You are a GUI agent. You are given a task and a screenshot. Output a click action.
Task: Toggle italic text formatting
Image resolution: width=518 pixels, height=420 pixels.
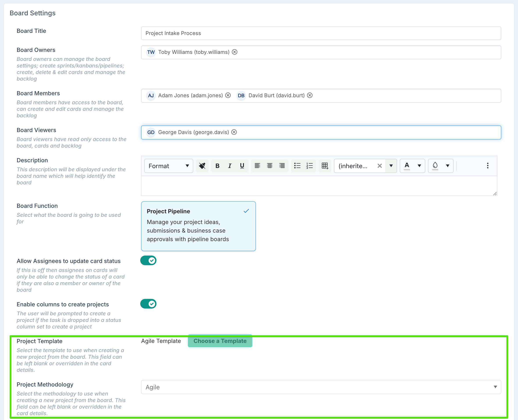click(x=229, y=166)
